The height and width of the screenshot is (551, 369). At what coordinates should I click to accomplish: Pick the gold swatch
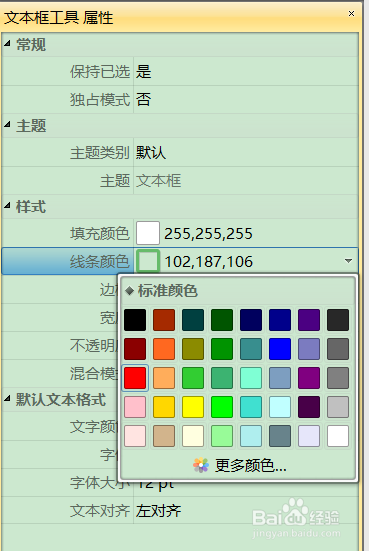pyautogui.click(x=164, y=407)
